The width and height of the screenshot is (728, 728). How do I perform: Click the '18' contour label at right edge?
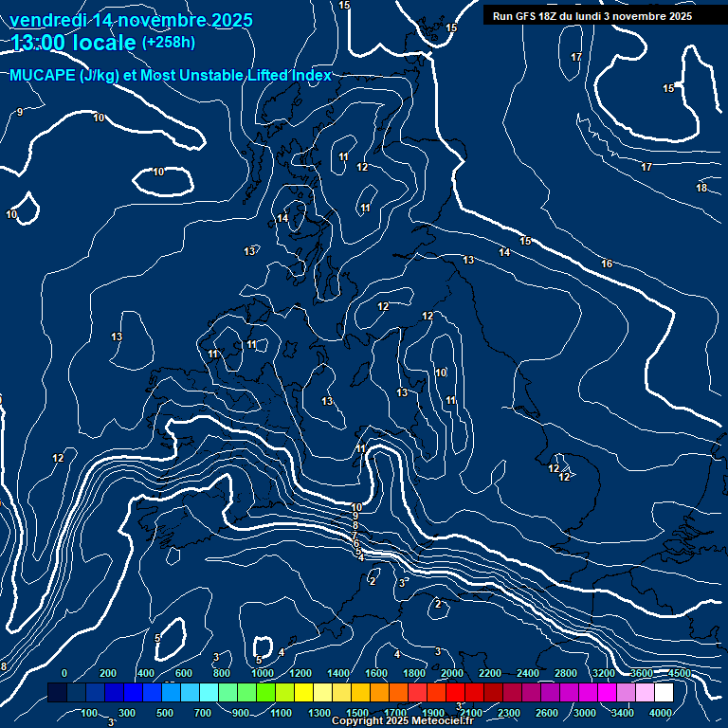701,188
